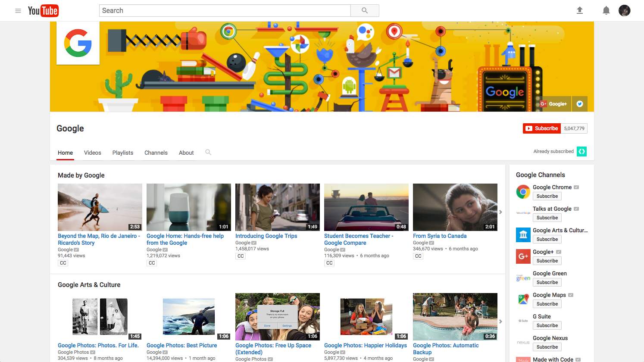The image size is (644, 362).
Task: Open the account avatar menu
Action: pos(625,10)
